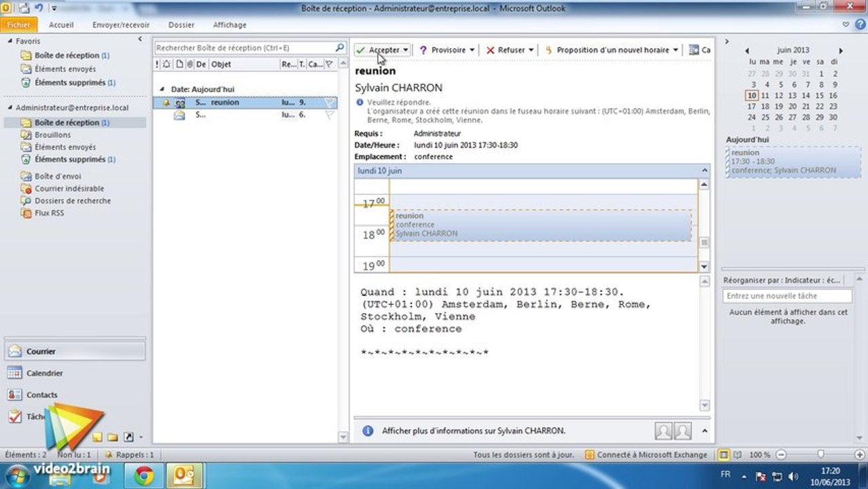Switch to Calendrier navigation button
Image resolution: width=868 pixels, height=489 pixels.
[x=74, y=374]
